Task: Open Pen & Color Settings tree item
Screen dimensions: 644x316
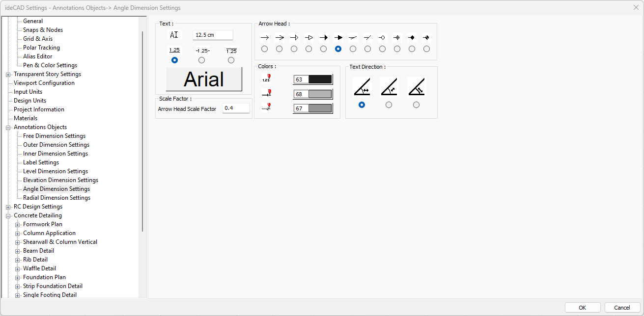Action: (50, 65)
